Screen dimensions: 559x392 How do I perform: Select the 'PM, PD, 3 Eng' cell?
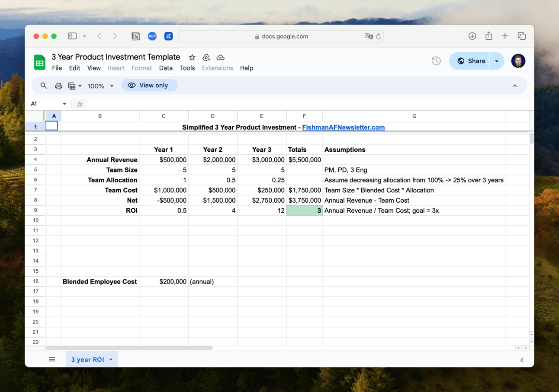[414, 170]
